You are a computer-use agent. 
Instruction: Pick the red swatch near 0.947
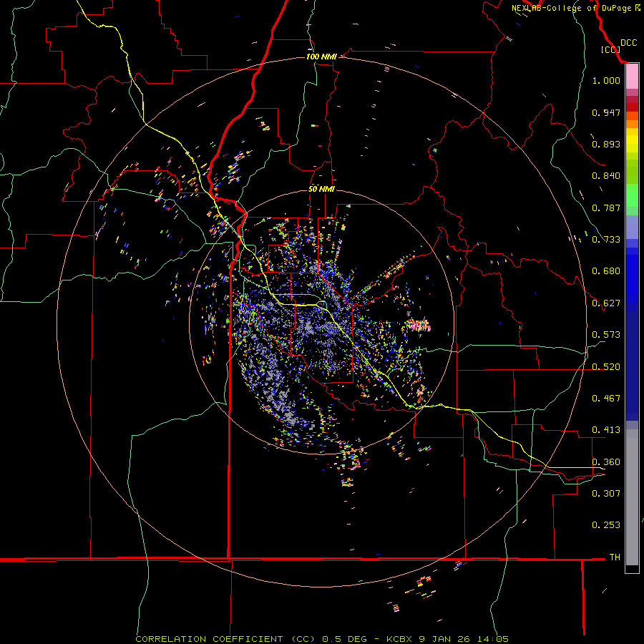(632, 107)
